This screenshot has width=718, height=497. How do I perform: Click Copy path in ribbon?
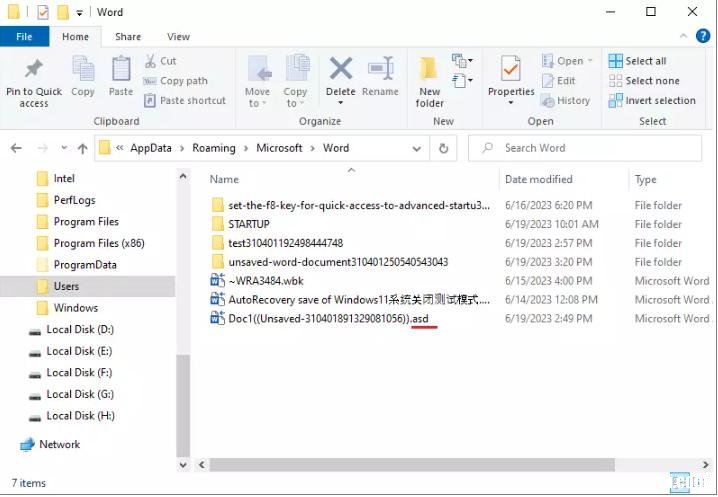175,81
